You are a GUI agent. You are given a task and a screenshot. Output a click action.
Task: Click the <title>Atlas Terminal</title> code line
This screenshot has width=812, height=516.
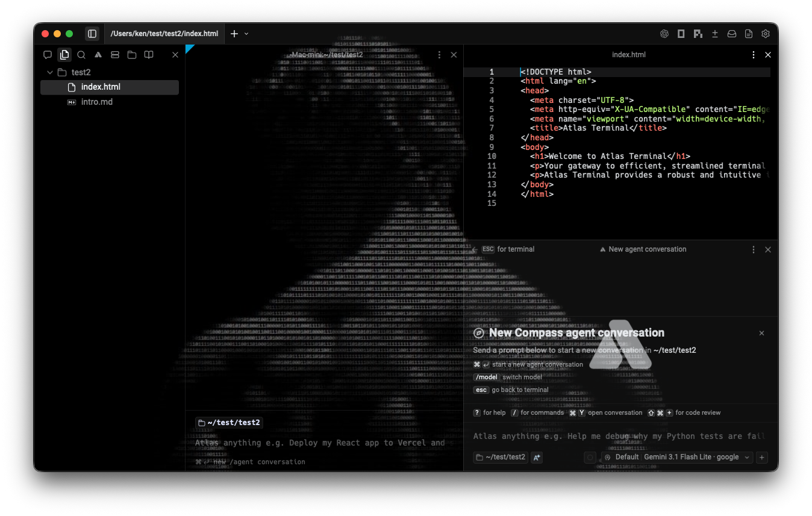[x=598, y=128]
